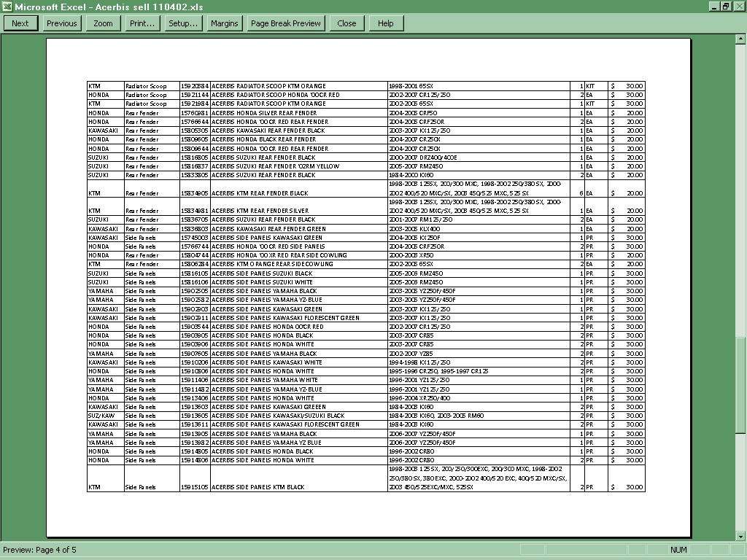747x560 pixels.
Task: Close the print preview with the Close button
Action: pyautogui.click(x=347, y=23)
